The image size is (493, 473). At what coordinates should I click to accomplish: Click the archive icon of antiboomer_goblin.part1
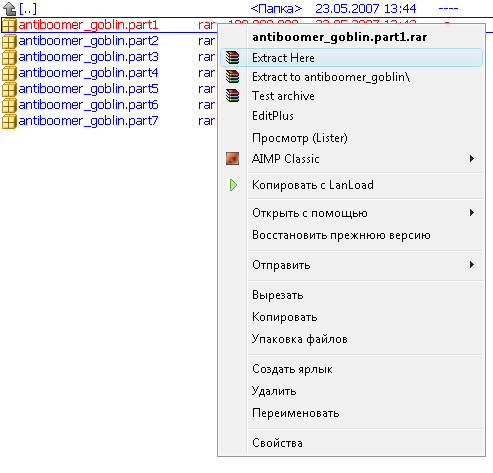[x=9, y=25]
